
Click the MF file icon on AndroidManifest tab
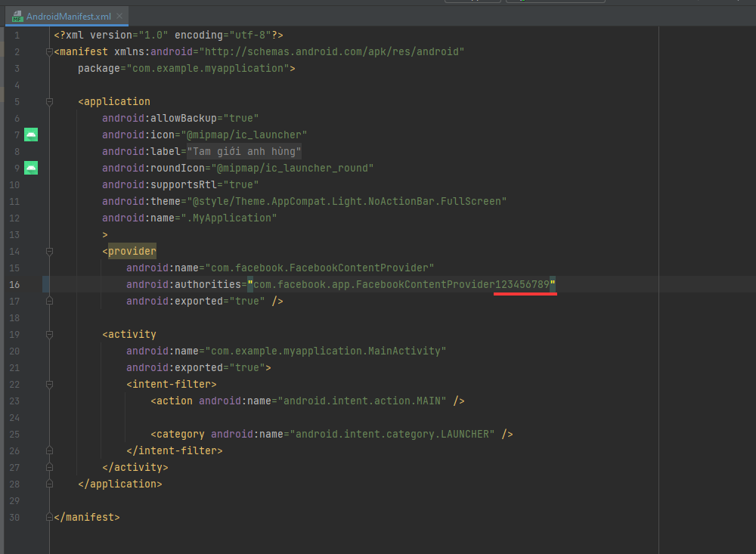pyautogui.click(x=17, y=17)
